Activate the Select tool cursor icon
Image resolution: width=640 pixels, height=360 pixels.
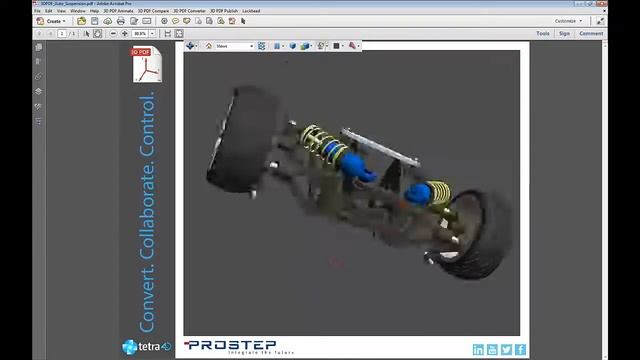tap(87, 33)
